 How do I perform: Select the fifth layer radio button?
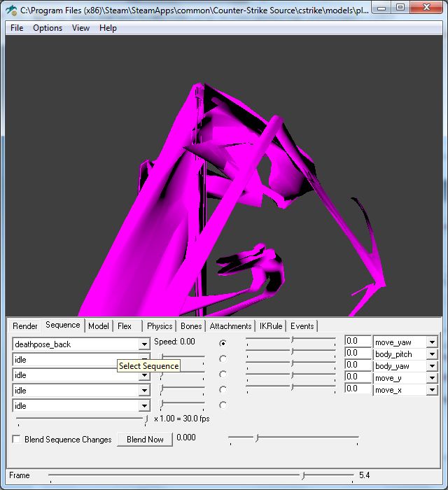pyautogui.click(x=223, y=405)
